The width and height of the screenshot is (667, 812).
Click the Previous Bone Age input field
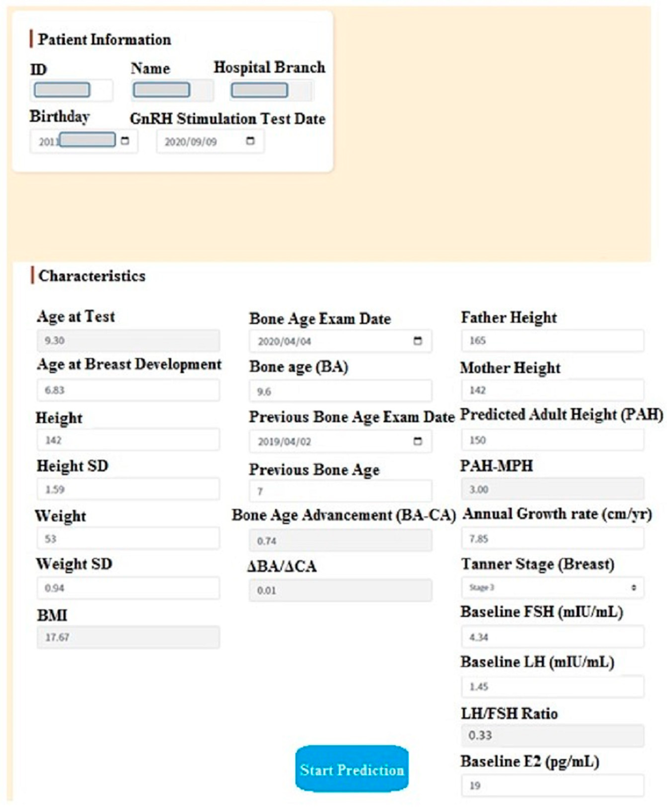click(340, 491)
